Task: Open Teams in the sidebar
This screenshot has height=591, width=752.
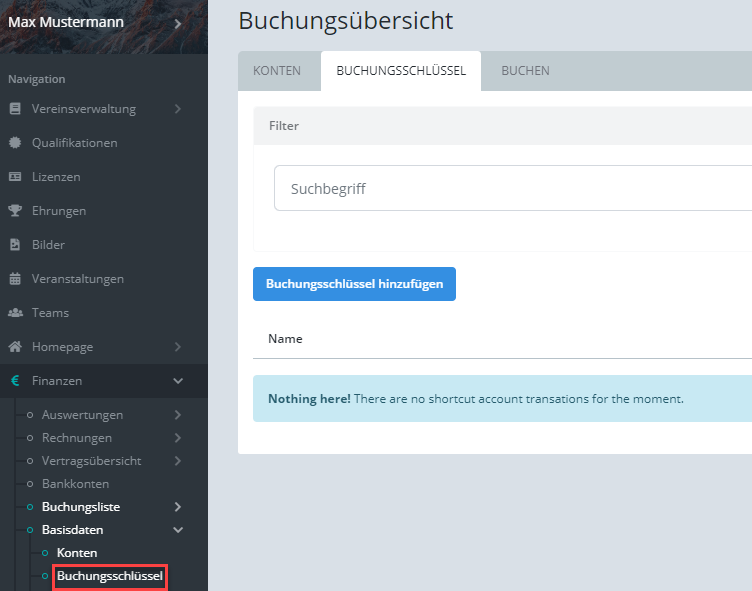Action: point(50,313)
